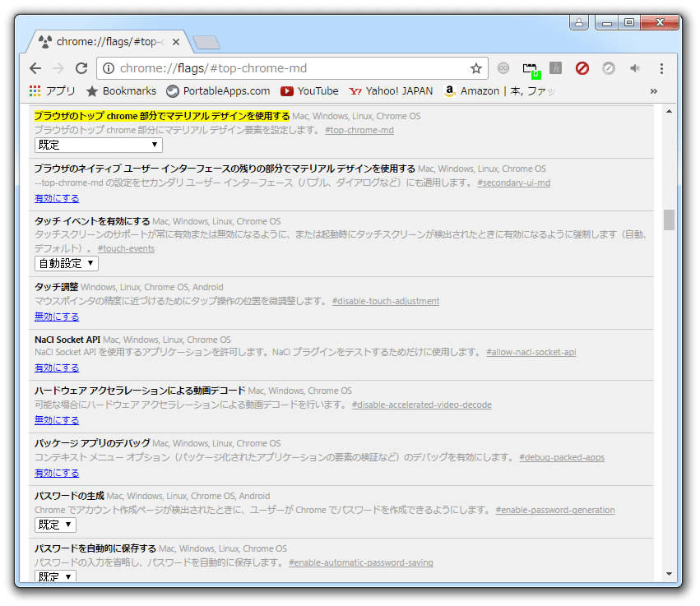Click the scrollbar up arrow
This screenshot has width=700, height=606.
[x=669, y=112]
